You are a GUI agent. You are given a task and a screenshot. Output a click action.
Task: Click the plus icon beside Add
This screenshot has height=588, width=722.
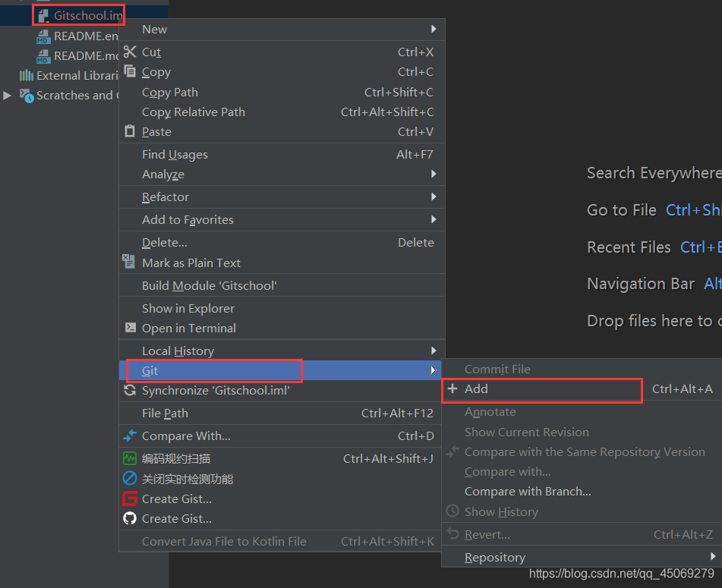click(452, 388)
